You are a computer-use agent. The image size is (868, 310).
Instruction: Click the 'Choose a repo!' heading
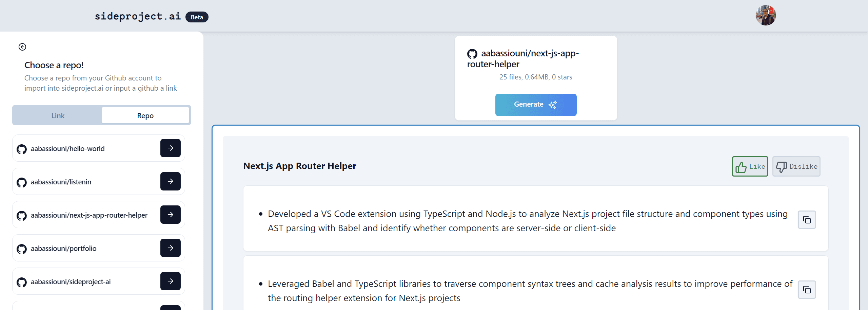[54, 65]
